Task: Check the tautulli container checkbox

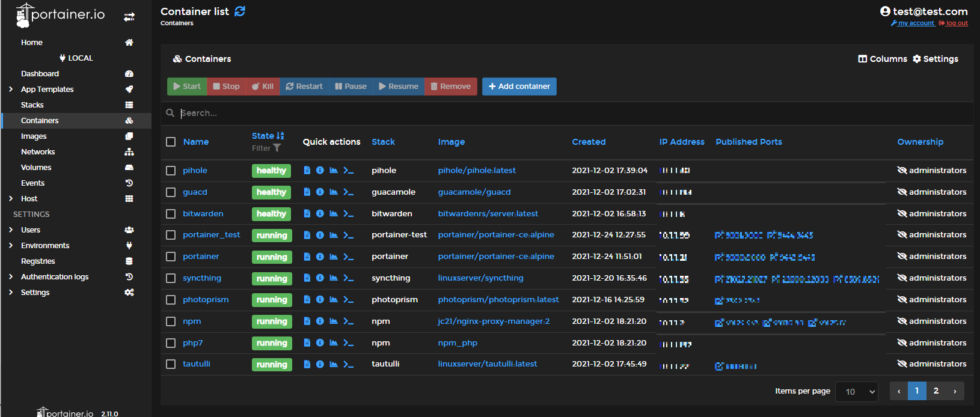Action: (171, 364)
